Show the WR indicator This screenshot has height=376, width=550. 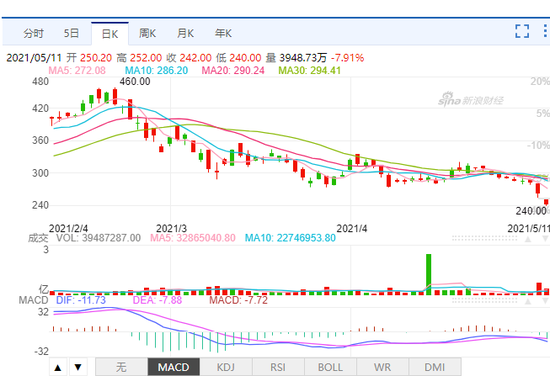(x=382, y=367)
